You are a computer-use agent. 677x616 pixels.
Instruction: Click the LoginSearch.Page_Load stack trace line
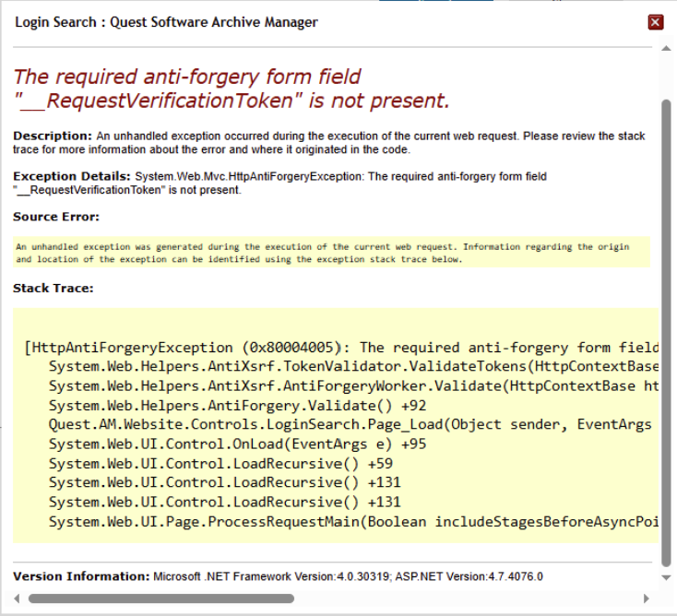point(350,425)
